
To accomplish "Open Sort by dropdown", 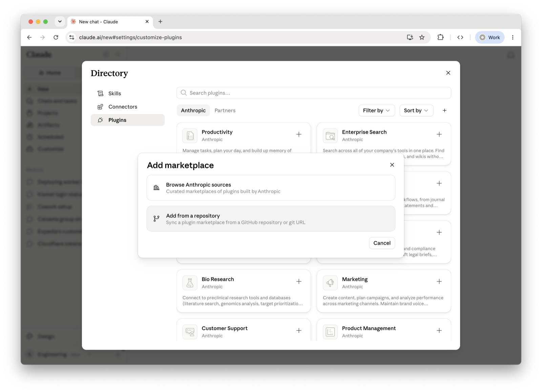I will [416, 110].
